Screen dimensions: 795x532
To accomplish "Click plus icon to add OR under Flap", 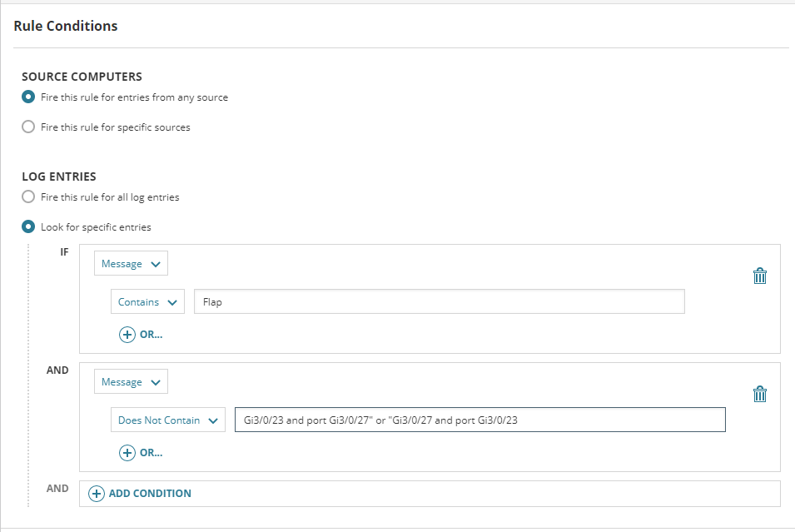I will pos(127,335).
